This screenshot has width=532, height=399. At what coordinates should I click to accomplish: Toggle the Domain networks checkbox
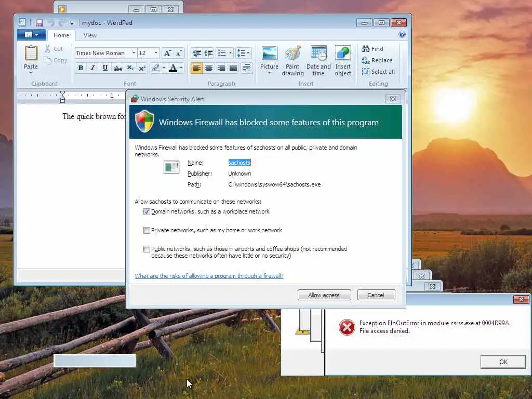click(x=147, y=212)
